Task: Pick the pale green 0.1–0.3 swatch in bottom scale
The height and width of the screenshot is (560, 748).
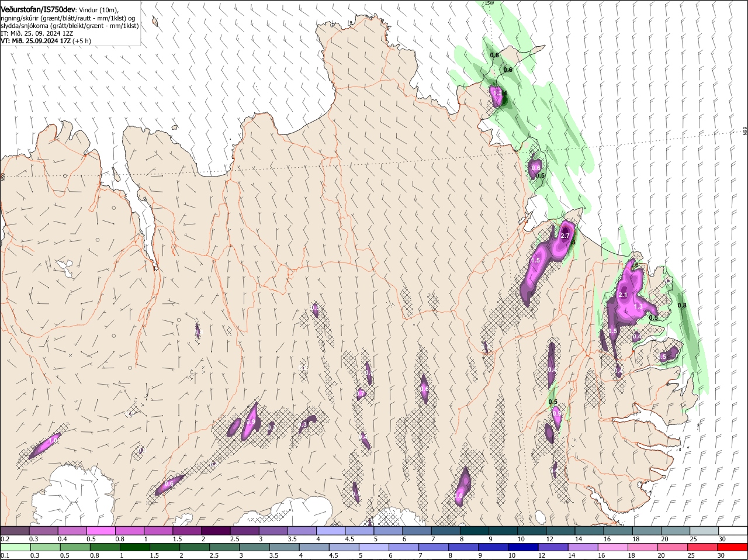Action: tap(15, 547)
